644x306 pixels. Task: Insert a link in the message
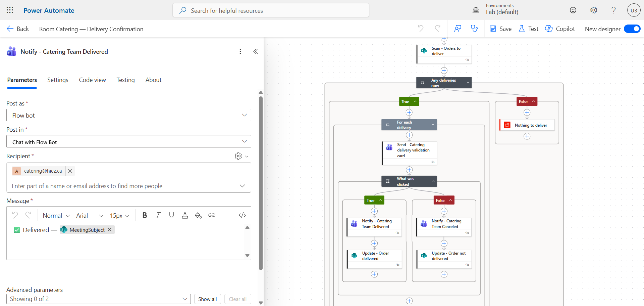(x=212, y=215)
